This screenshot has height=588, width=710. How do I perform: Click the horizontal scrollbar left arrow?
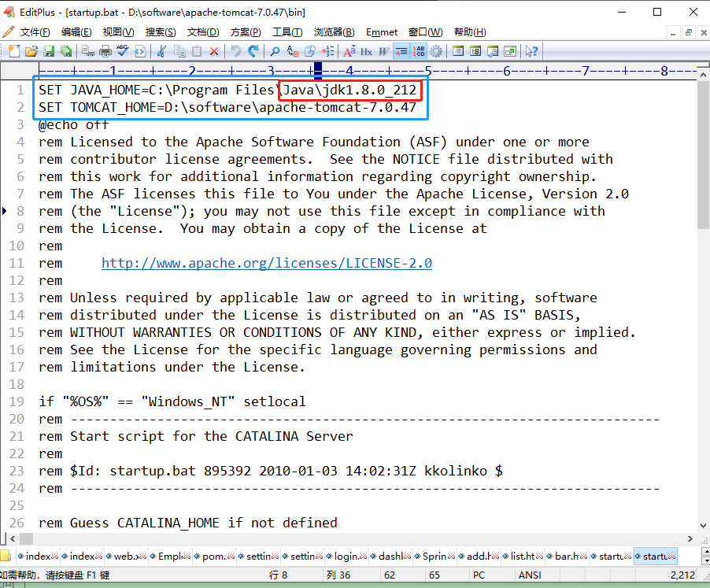point(13,538)
